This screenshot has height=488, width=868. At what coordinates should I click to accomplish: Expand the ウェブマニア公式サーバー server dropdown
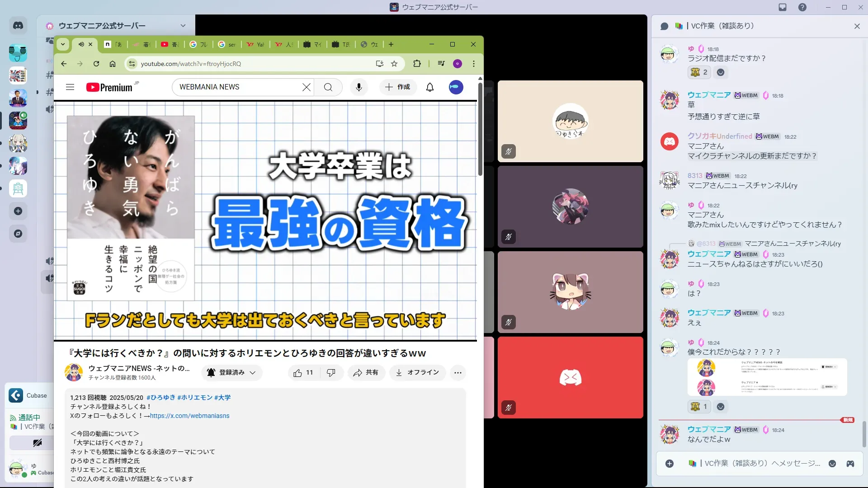pos(183,26)
